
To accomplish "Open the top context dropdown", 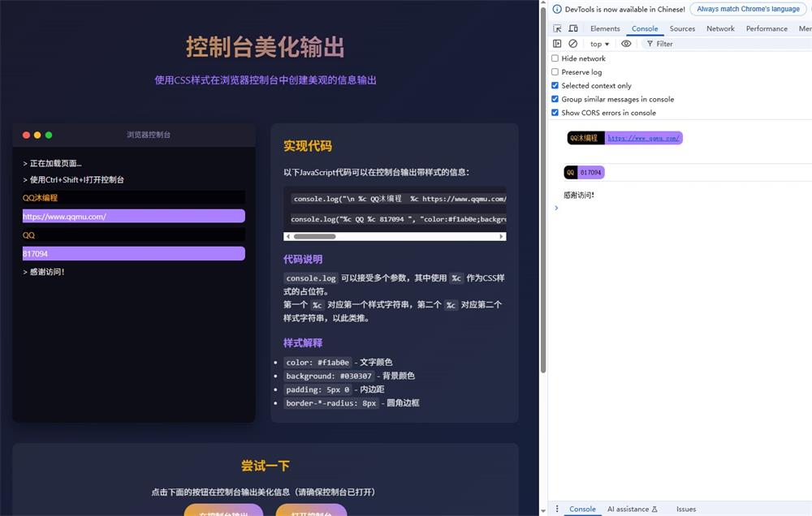I will (598, 43).
